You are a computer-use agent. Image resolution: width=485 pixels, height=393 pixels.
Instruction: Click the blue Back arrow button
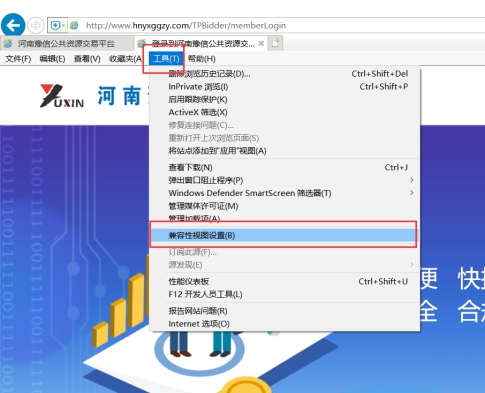click(x=13, y=25)
